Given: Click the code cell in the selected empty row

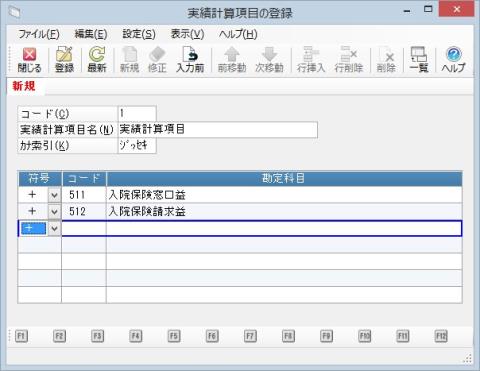Looking at the screenshot, I should coord(84,228).
